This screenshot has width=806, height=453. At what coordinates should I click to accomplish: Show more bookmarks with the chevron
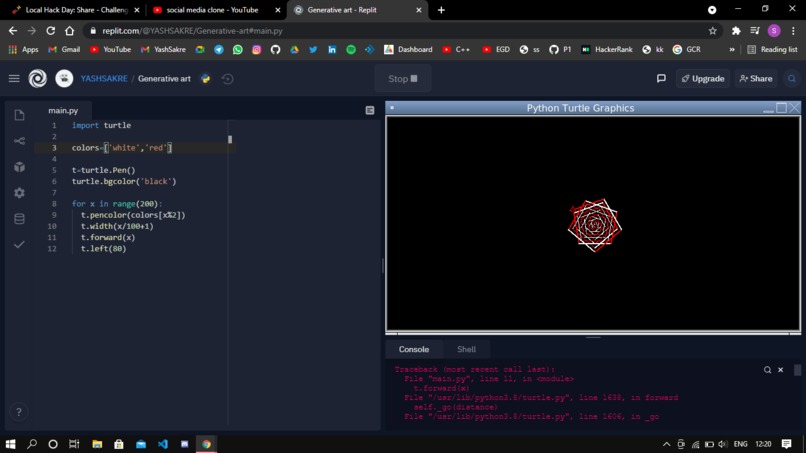pos(732,49)
